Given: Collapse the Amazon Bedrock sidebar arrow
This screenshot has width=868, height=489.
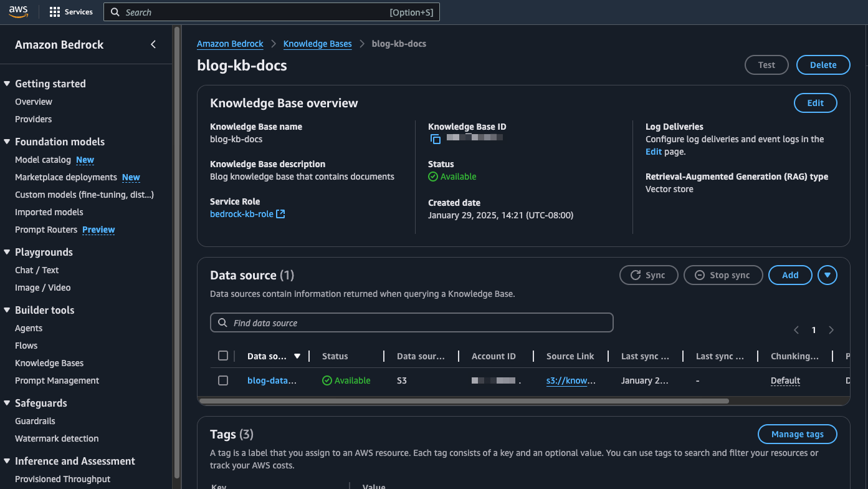Looking at the screenshot, I should [x=153, y=44].
